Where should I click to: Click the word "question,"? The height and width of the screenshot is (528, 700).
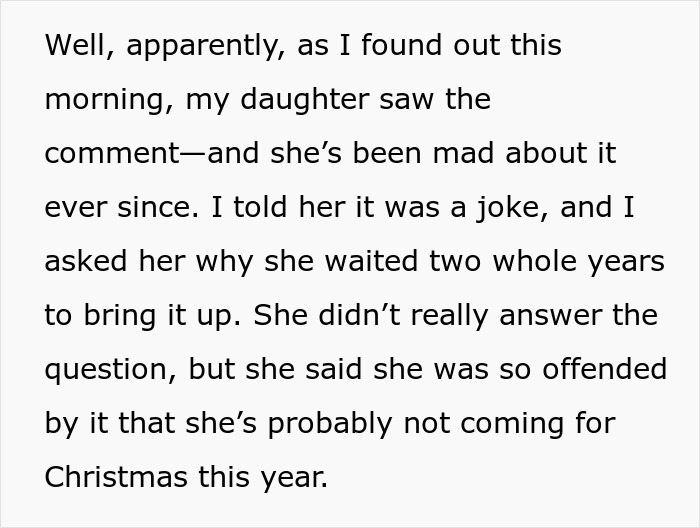click(111, 370)
